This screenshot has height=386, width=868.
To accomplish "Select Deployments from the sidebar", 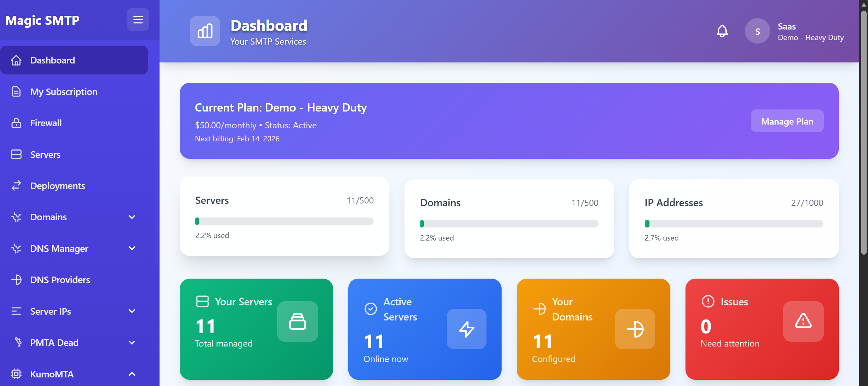I will coord(74,186).
